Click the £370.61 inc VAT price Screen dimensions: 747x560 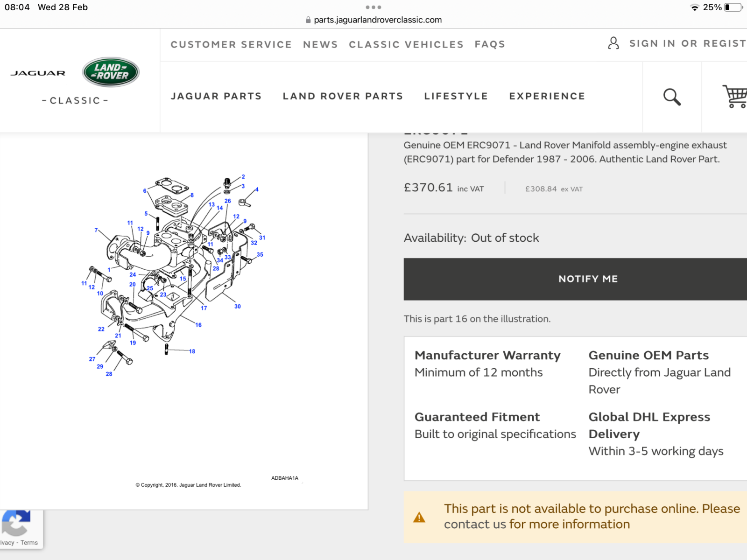[x=444, y=188]
